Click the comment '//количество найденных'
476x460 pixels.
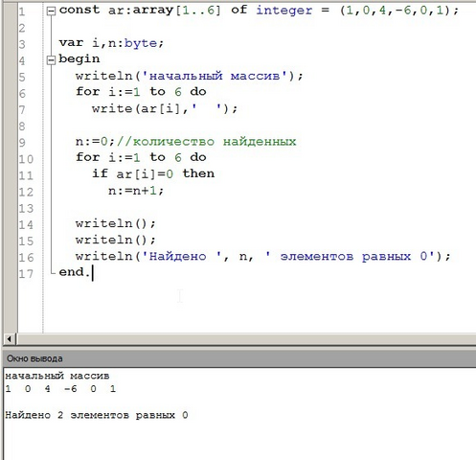[x=207, y=142]
